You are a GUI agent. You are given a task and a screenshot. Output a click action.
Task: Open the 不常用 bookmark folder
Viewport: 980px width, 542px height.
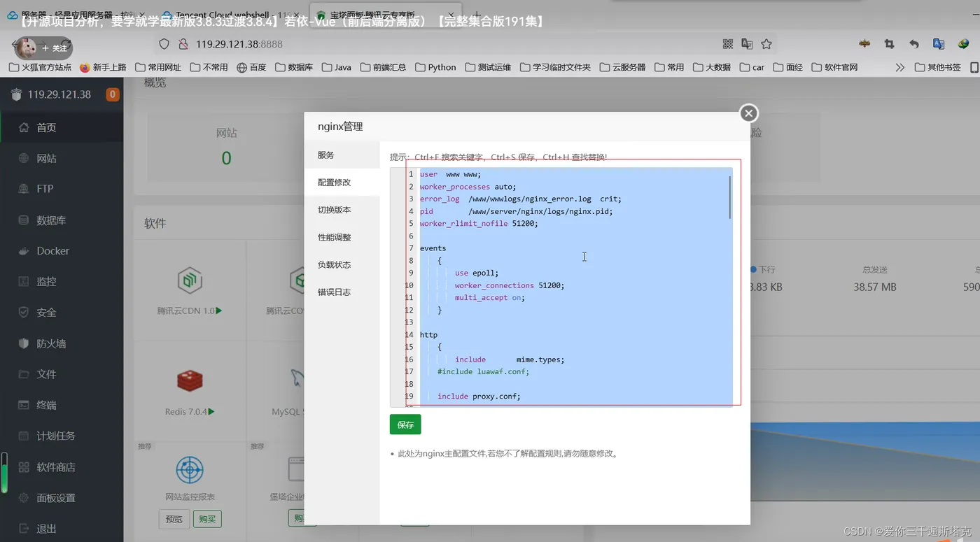click(x=209, y=67)
